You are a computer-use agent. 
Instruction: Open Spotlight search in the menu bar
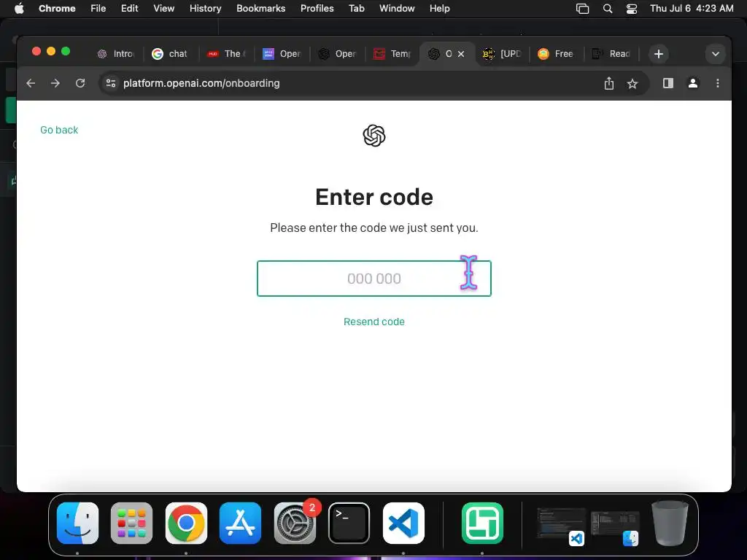(x=608, y=9)
